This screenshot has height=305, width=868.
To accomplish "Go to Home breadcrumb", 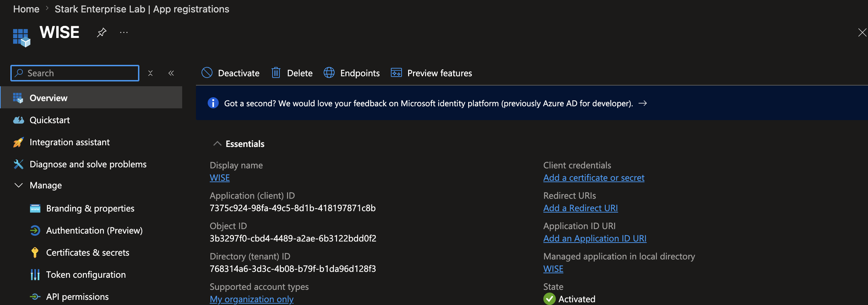I will [26, 9].
